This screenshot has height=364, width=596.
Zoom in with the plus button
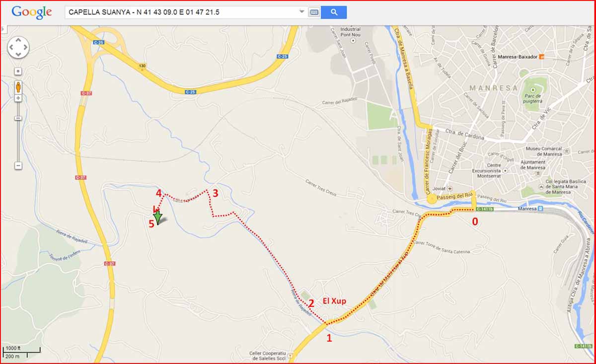pos(18,98)
